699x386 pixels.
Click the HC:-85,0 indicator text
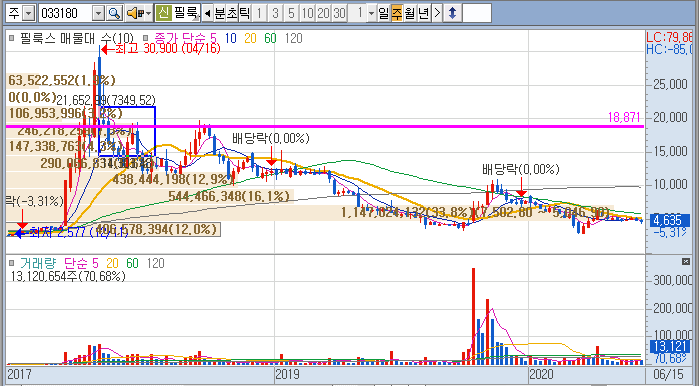point(669,49)
